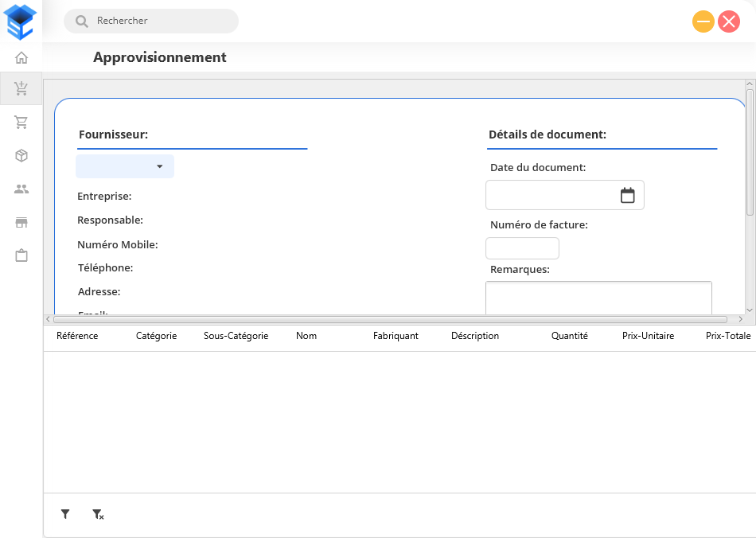Open the products box icon

[x=21, y=155]
